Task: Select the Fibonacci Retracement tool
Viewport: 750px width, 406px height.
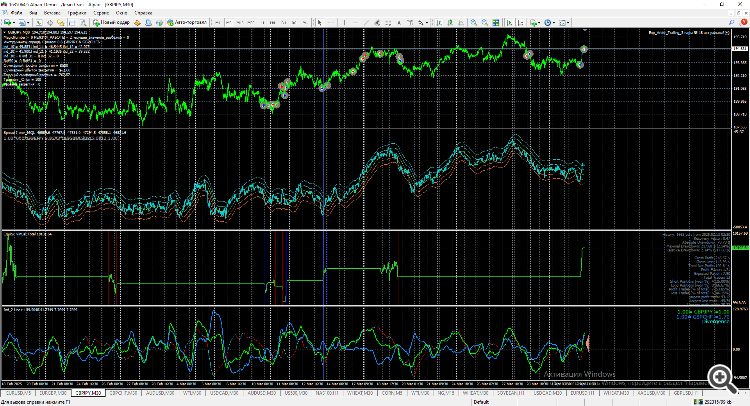Action: [387, 22]
